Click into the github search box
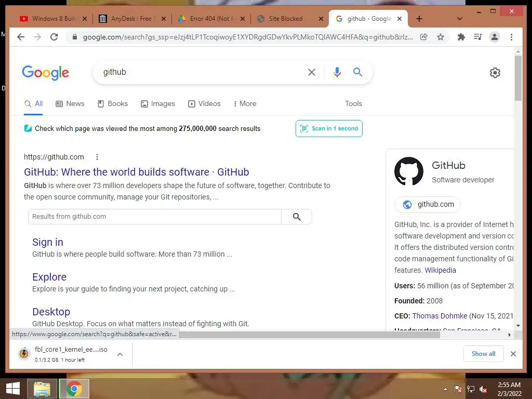This screenshot has width=532, height=399. tap(200, 72)
